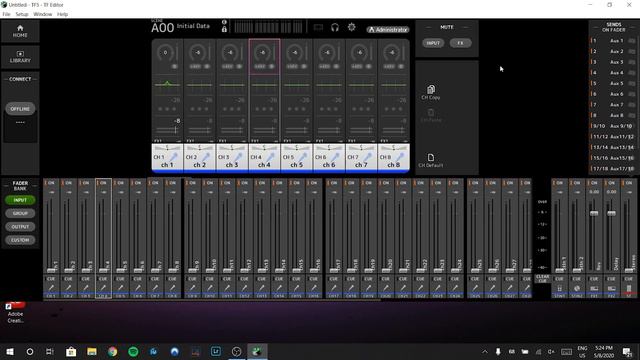Toggle the Stereo master ON button
Viewport: 640px width, 360px height.
[629, 183]
